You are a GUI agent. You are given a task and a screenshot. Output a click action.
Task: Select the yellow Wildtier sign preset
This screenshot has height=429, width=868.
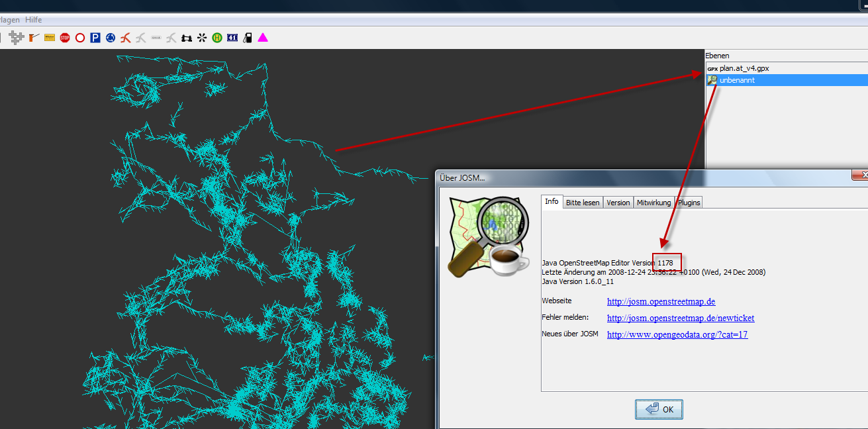50,38
